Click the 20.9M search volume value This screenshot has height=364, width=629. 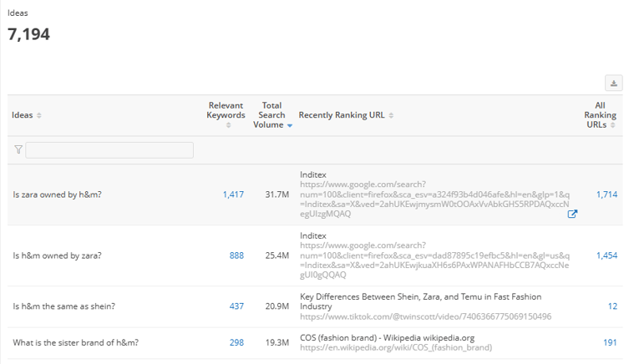pos(276,306)
